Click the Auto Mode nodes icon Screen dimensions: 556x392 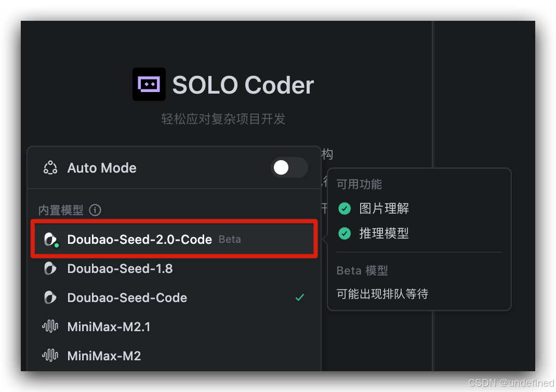(50, 167)
